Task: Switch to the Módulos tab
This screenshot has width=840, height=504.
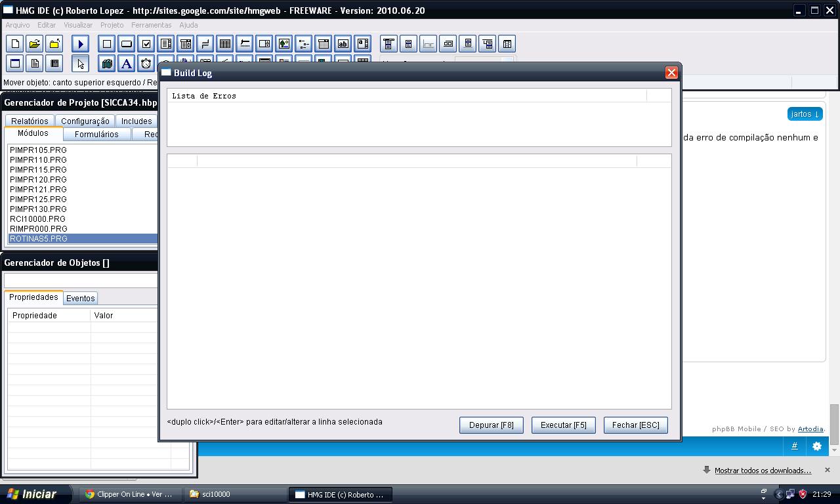Action: tap(33, 133)
